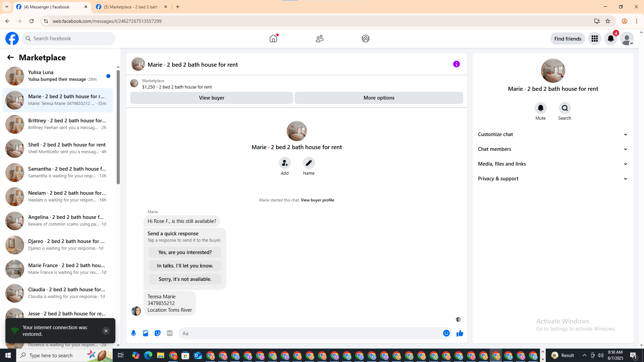Open the Brittney 2 bed 2 bath conversation
This screenshot has width=644, height=362.
58,124
